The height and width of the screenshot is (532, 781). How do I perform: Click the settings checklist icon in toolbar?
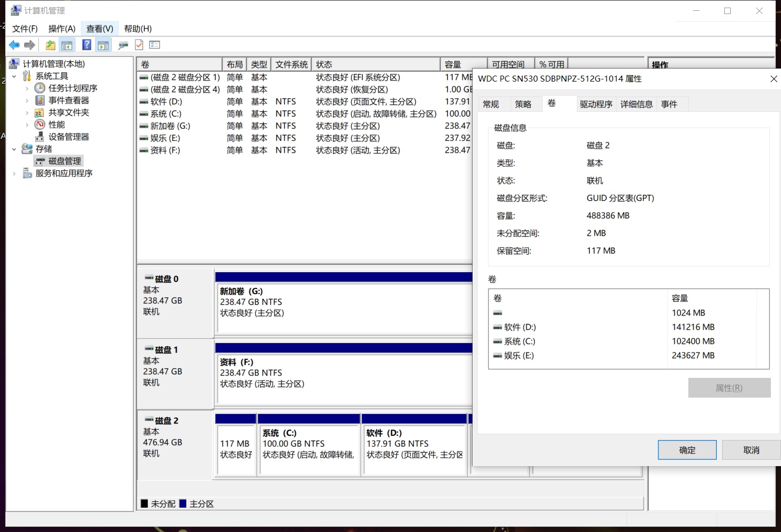pyautogui.click(x=155, y=45)
